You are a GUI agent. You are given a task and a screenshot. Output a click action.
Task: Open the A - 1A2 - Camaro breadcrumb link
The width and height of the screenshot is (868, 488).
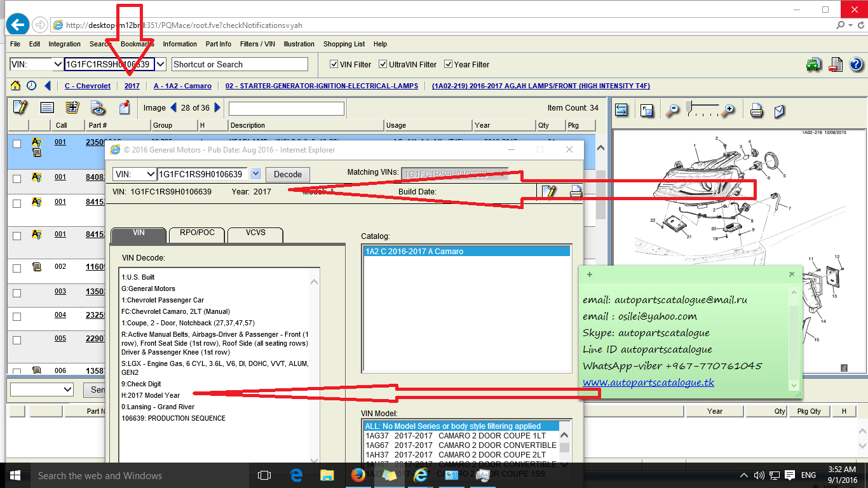pyautogui.click(x=182, y=86)
